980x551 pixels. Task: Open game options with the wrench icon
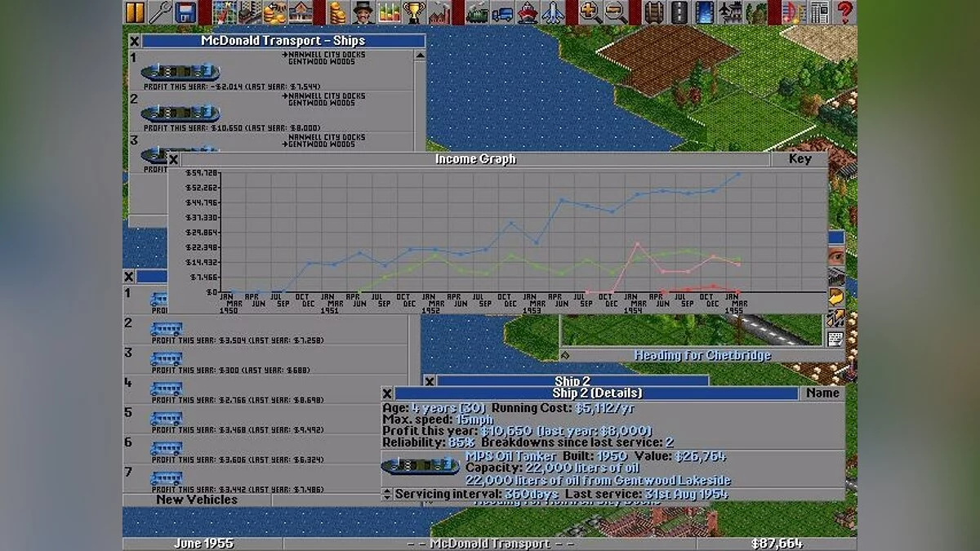(161, 12)
